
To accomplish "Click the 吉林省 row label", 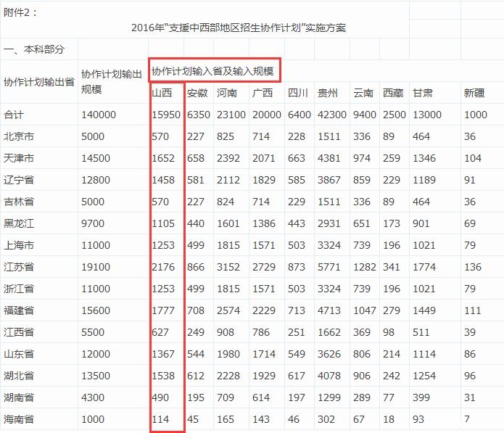I will 19,202.
